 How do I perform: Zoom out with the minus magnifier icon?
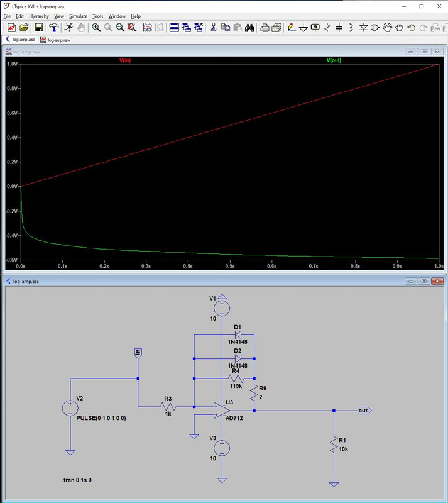click(120, 28)
